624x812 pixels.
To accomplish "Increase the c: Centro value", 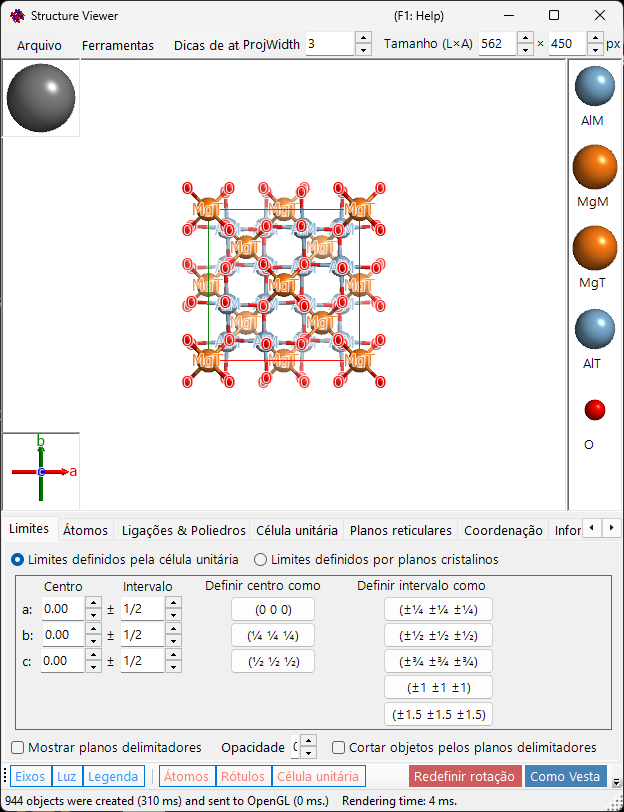I will click(93, 655).
